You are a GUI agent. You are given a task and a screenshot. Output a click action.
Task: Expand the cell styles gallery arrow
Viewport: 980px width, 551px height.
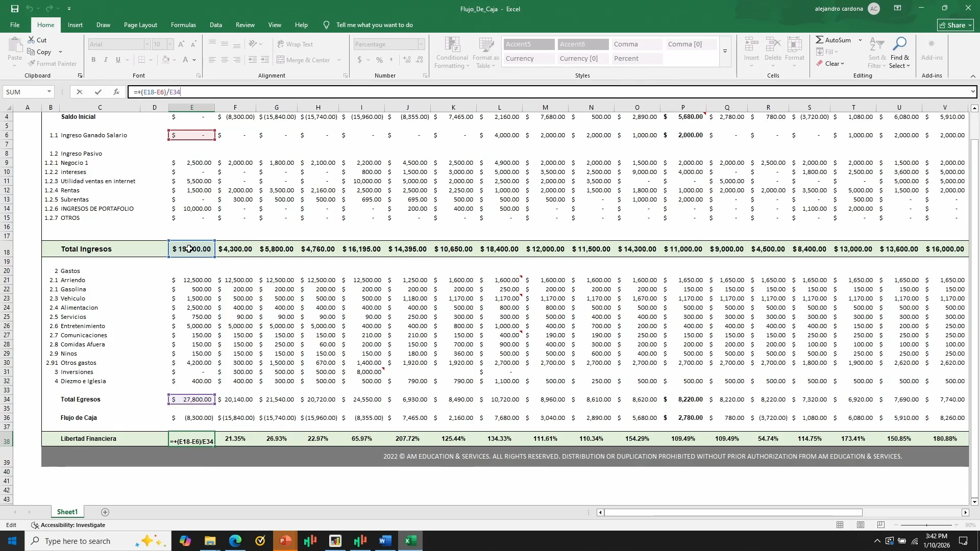725,51
